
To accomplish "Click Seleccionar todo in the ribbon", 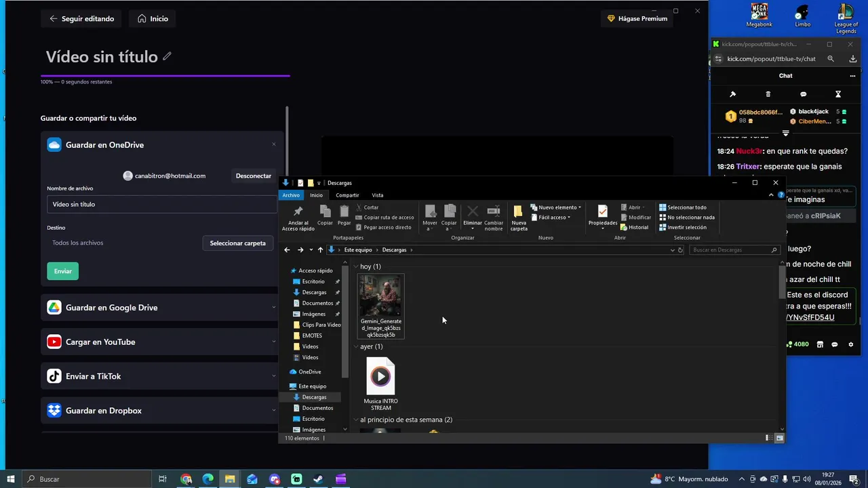I will pos(683,207).
